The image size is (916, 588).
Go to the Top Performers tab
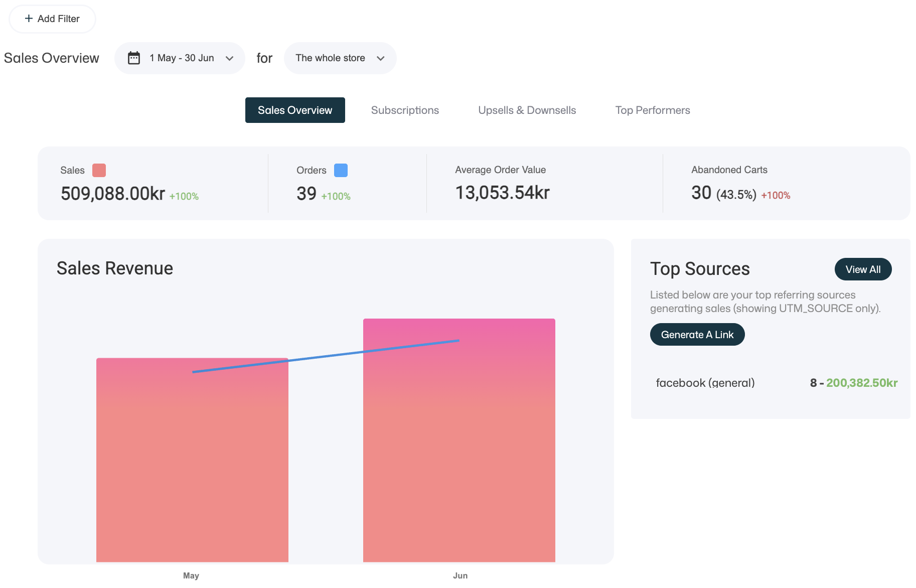click(x=652, y=110)
